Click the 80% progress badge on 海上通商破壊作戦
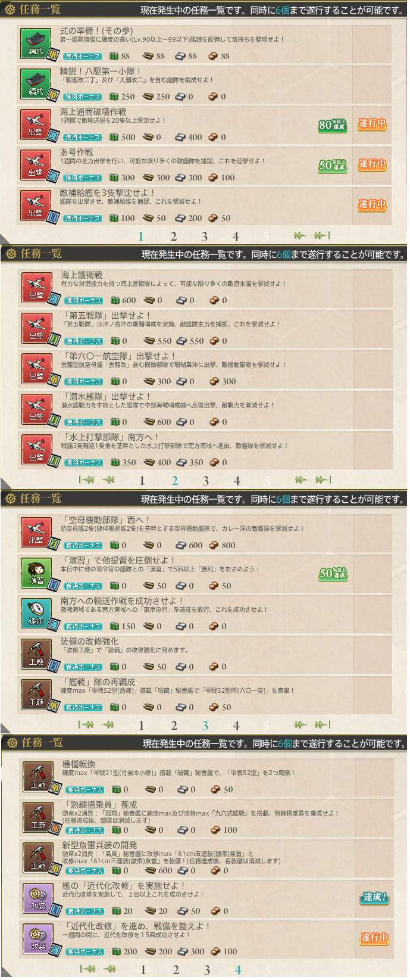 tap(333, 125)
